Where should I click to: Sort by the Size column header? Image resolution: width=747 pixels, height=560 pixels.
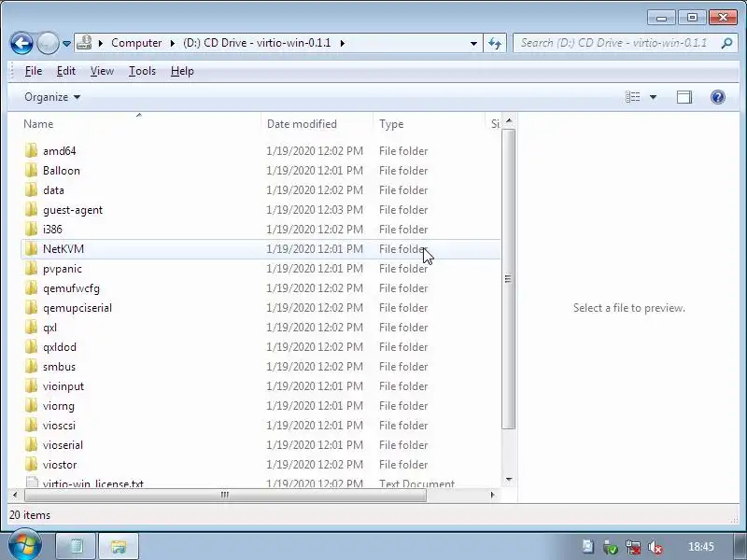point(495,124)
